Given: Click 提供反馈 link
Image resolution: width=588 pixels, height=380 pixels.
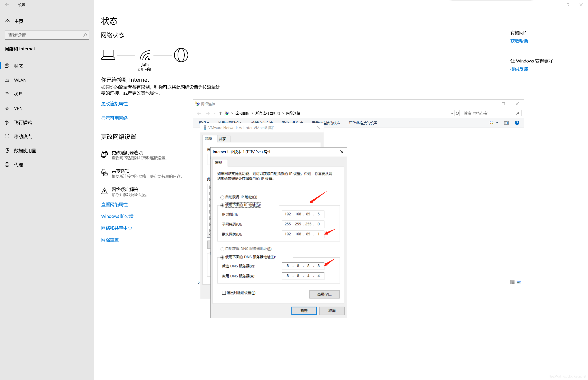Looking at the screenshot, I should pyautogui.click(x=519, y=69).
